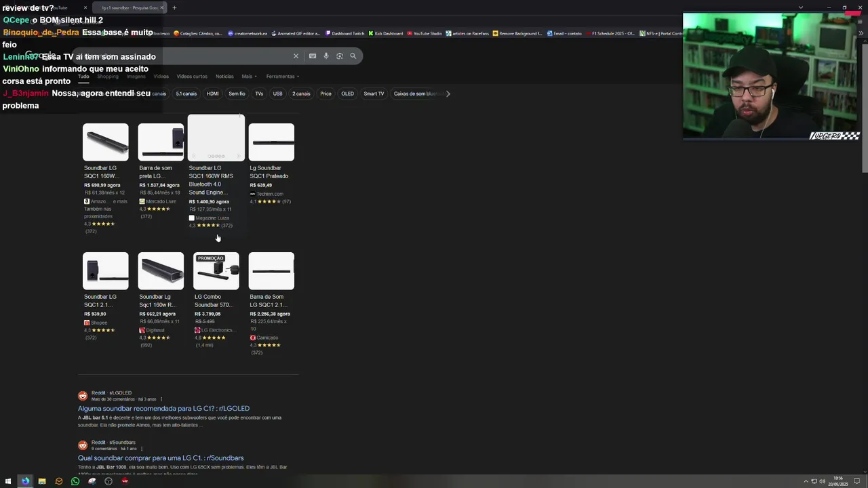
Task: Open Soundbar LG SQC1 160W Amazon product image
Action: 106,142
